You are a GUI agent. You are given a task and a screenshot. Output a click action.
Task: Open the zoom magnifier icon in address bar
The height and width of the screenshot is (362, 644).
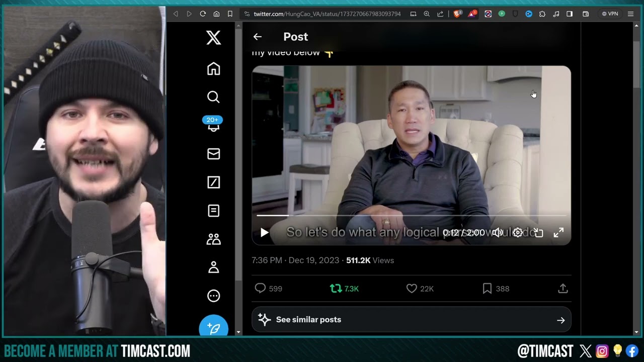click(427, 14)
